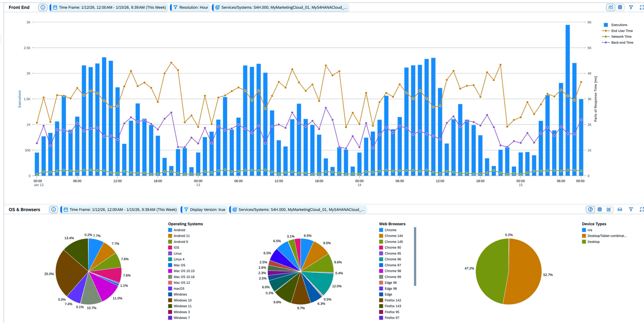The image size is (644, 323).
Task: Open Display Version: true filter chip
Action: point(205,209)
